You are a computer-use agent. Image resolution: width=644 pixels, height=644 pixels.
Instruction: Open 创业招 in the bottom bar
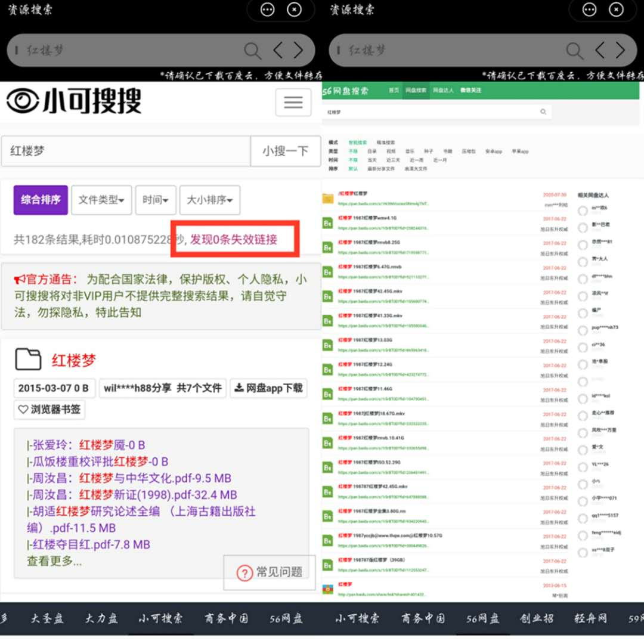537,618
